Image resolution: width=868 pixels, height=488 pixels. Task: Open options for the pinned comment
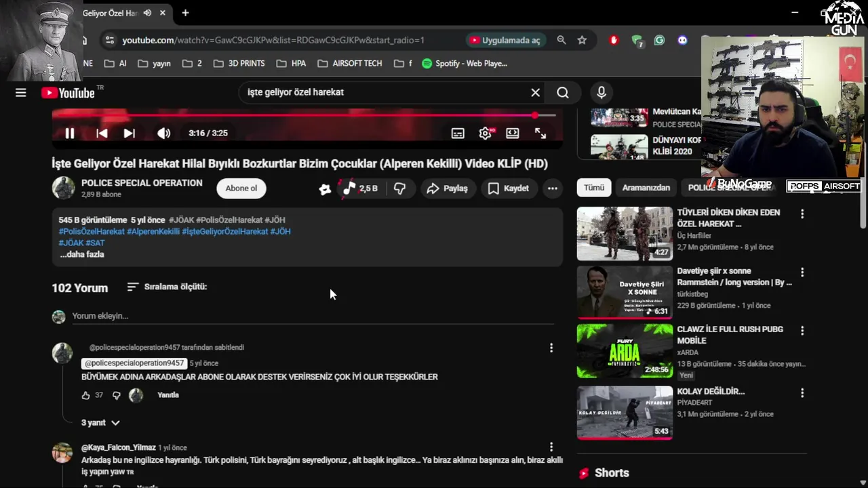551,348
